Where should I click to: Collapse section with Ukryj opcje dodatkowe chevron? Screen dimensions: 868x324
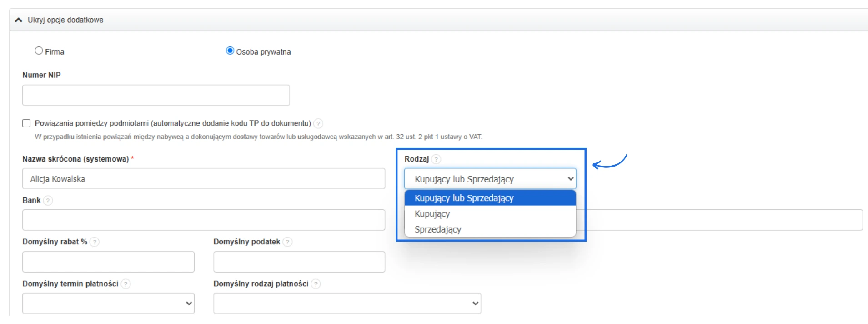click(19, 20)
